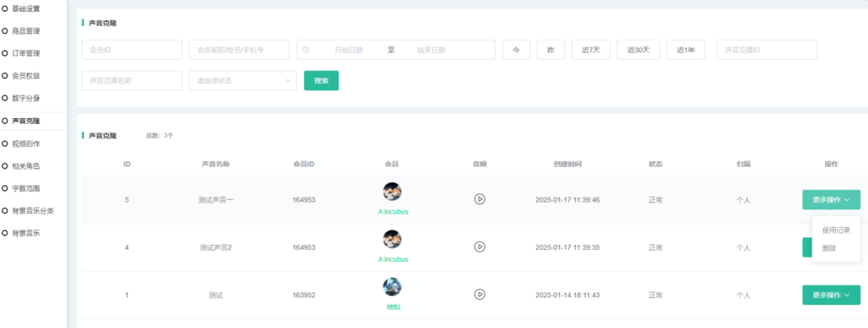Click the 今 today filter button
868x328 pixels.
[x=516, y=50]
